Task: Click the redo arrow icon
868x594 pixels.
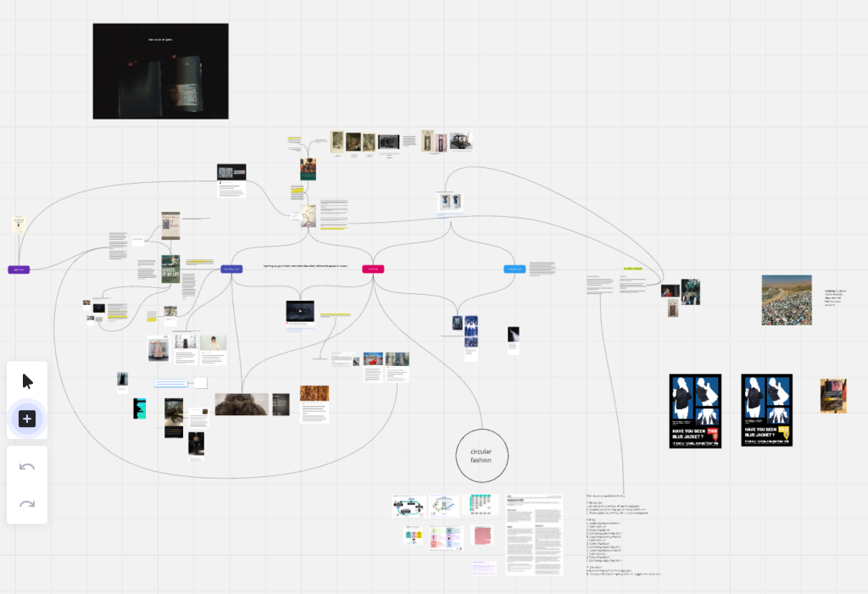Action: pos(27,504)
